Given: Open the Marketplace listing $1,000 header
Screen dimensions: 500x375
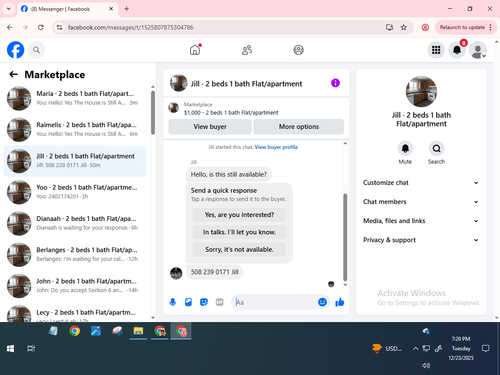Looking at the screenshot, I should pyautogui.click(x=256, y=108).
